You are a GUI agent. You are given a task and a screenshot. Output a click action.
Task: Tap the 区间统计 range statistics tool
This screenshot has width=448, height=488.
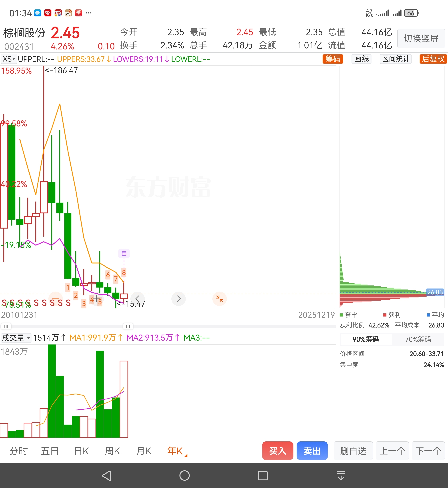point(396,59)
